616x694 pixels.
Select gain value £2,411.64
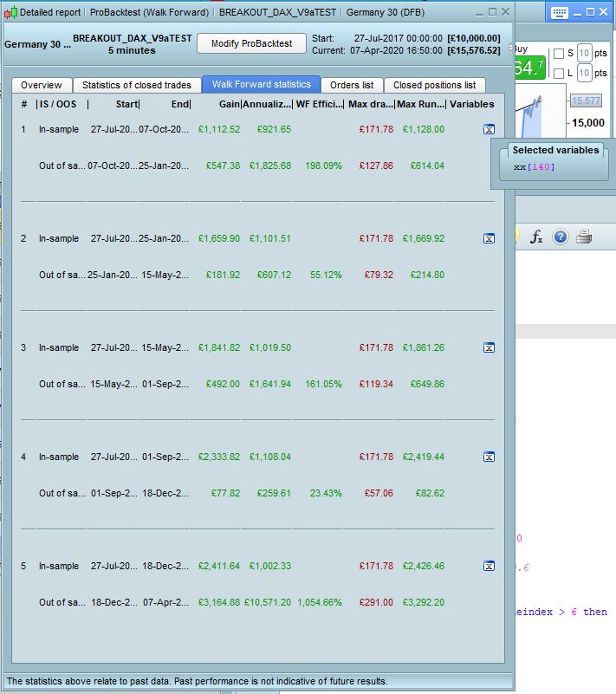[218, 566]
